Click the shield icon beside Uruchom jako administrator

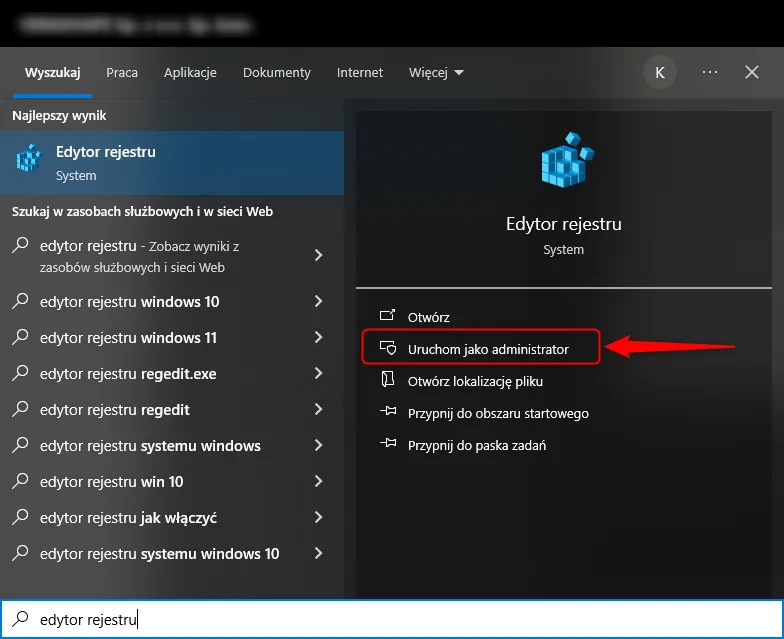click(x=388, y=348)
